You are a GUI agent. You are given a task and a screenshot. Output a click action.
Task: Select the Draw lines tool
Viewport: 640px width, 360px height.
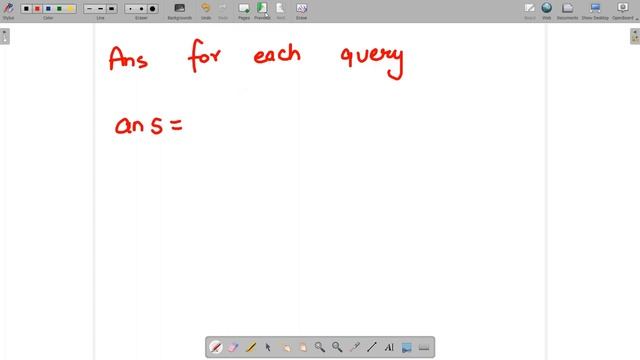click(x=371, y=347)
